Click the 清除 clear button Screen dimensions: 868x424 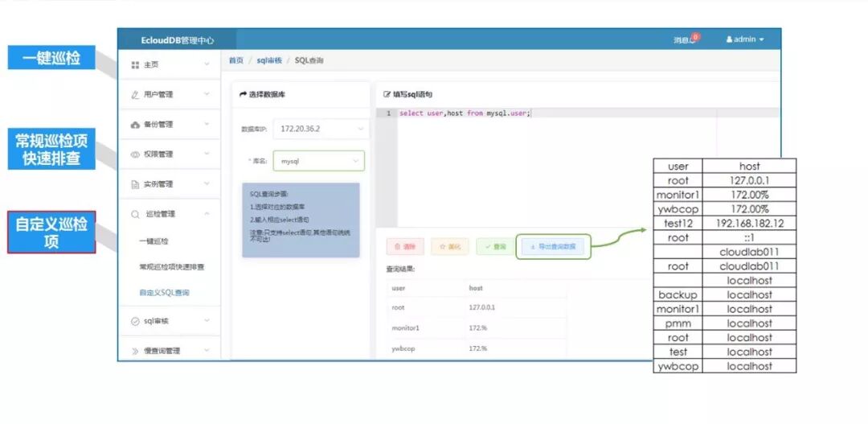(405, 247)
